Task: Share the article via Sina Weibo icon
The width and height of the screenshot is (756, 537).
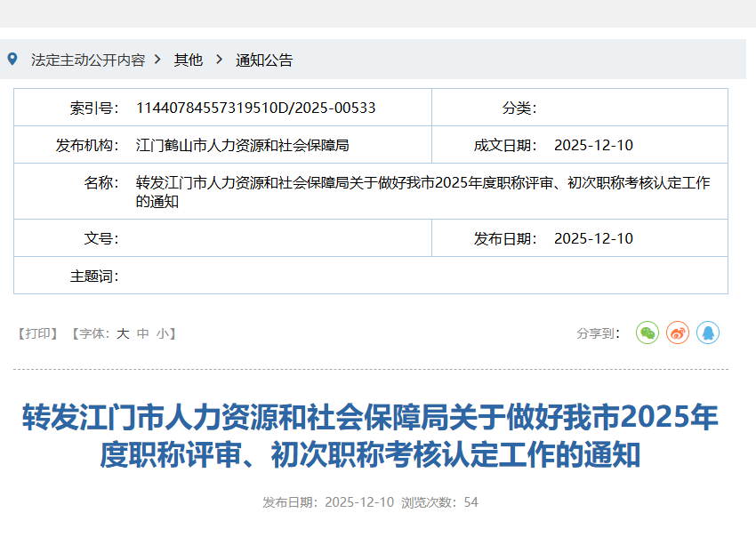Action: (x=677, y=333)
